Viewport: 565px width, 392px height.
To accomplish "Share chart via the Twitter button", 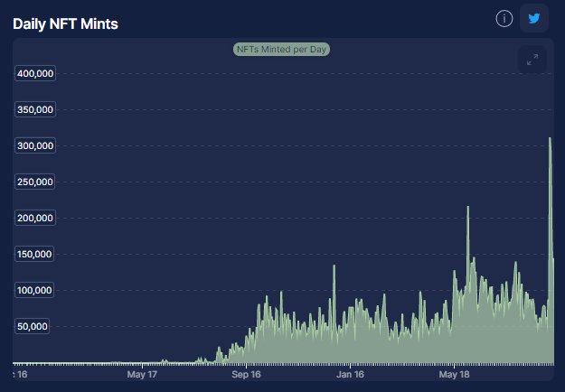I will [534, 18].
